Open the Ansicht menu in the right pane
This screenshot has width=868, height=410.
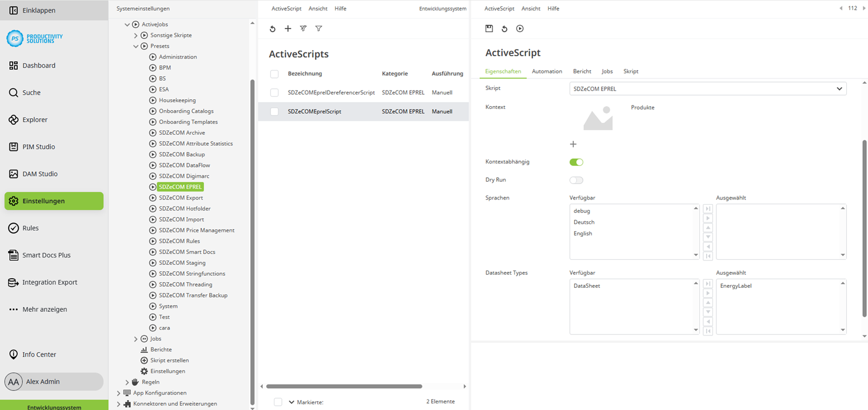click(530, 8)
